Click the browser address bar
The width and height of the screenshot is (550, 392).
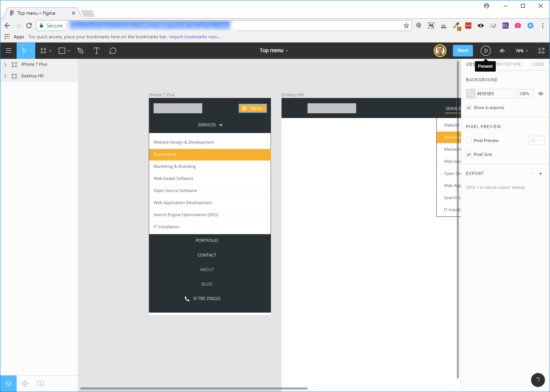pyautogui.click(x=224, y=26)
